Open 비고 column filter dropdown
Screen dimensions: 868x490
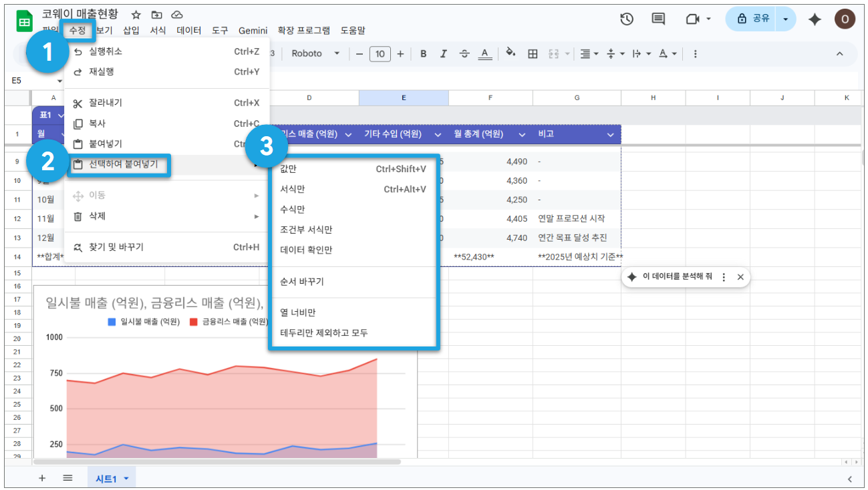(610, 134)
